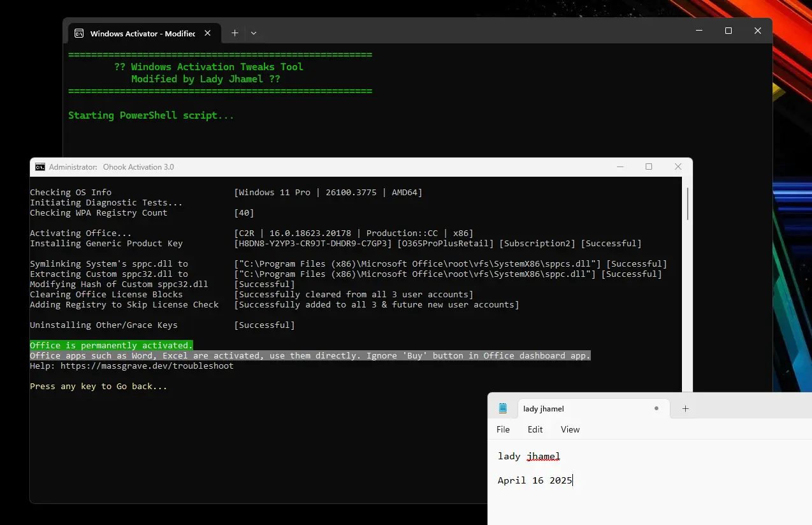Viewport: 812px width, 525px height.
Task: Click 'Windows Activation Tweaks Tool' header text
Action: pyautogui.click(x=217, y=67)
